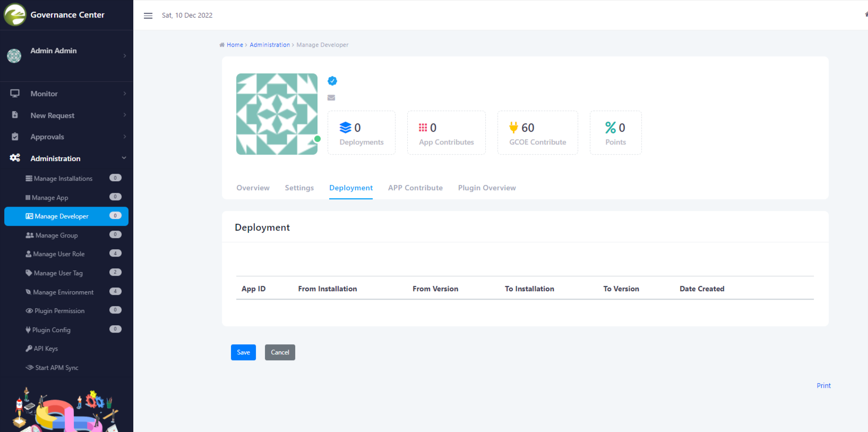Click the GCOE Contribute plug icon

click(x=513, y=128)
